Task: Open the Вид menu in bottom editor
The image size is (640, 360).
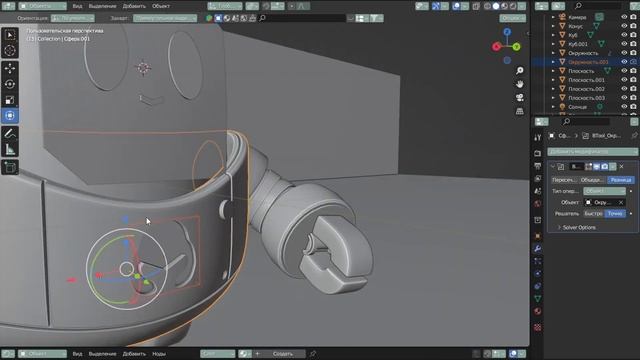Action: [x=77, y=353]
